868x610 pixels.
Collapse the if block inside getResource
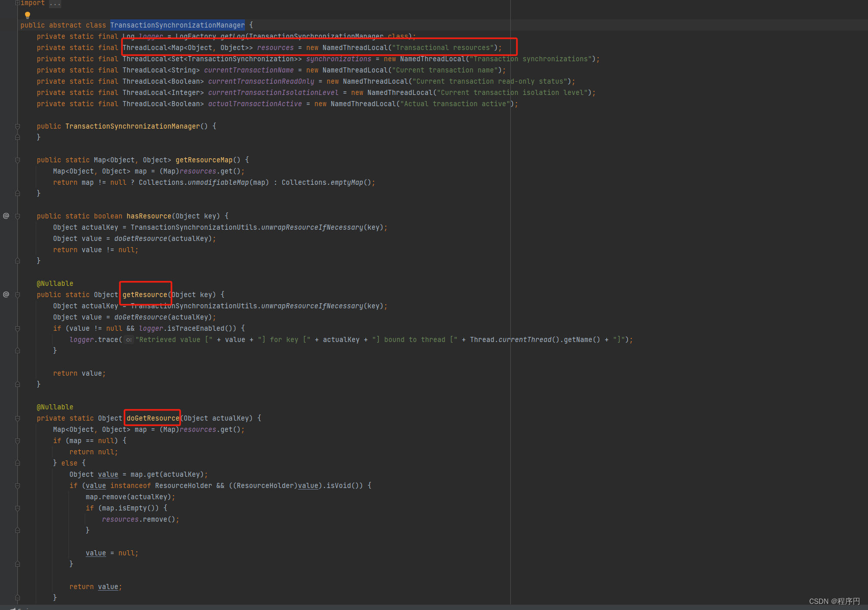[x=17, y=328]
